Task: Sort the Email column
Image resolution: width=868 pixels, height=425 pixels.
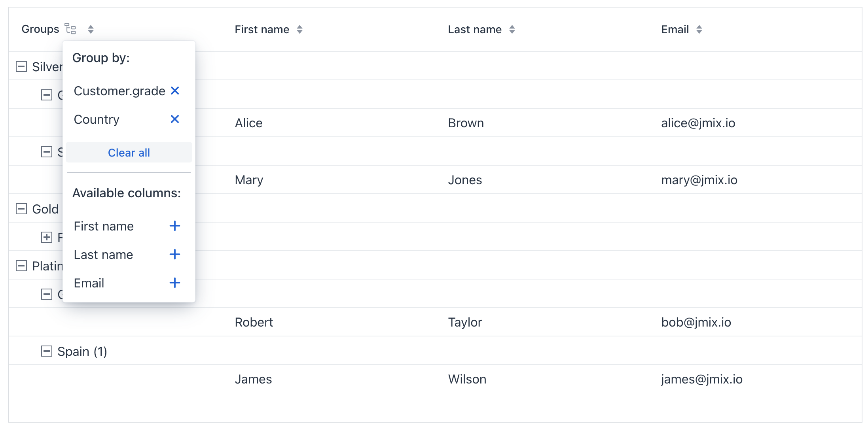Action: pos(699,29)
